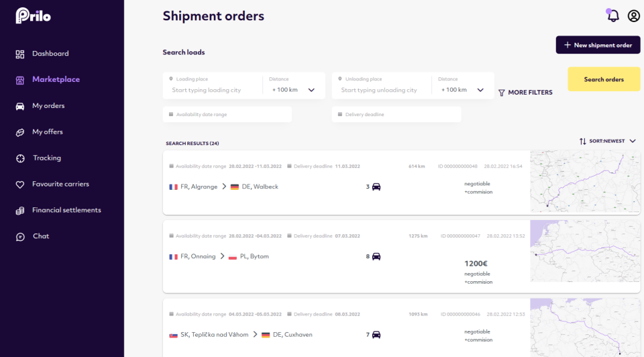The height and width of the screenshot is (357, 644).
Task: Open My offers menu item
Action: click(47, 132)
